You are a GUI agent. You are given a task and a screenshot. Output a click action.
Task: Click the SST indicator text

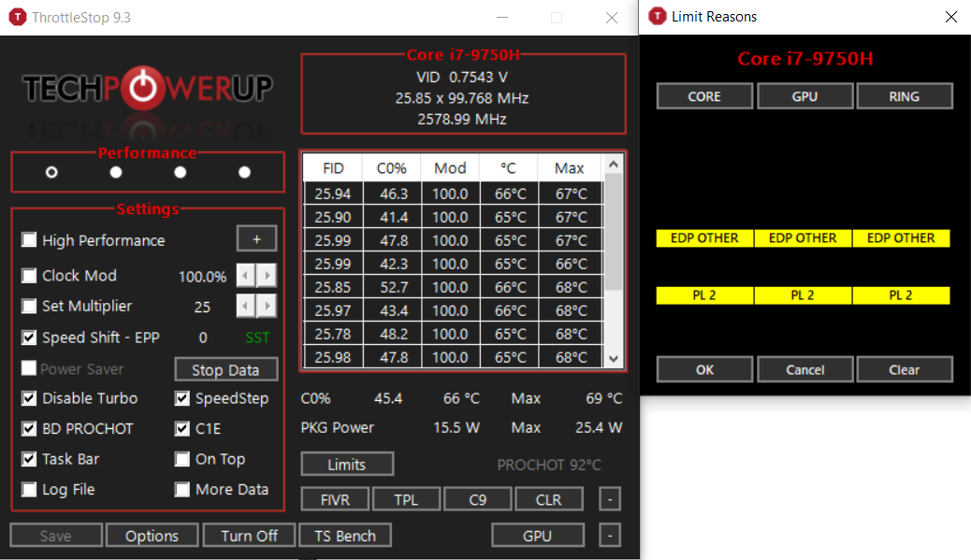point(257,337)
